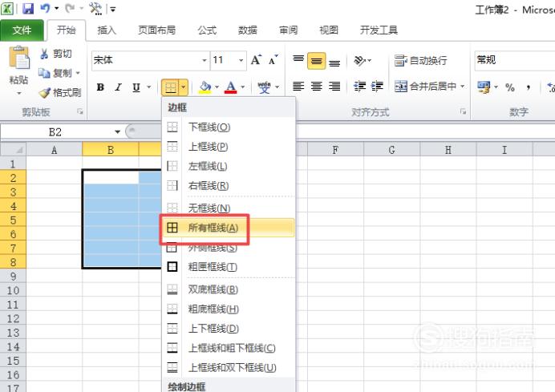Increase indent icon in alignment group
555x392 pixels.
pos(377,86)
